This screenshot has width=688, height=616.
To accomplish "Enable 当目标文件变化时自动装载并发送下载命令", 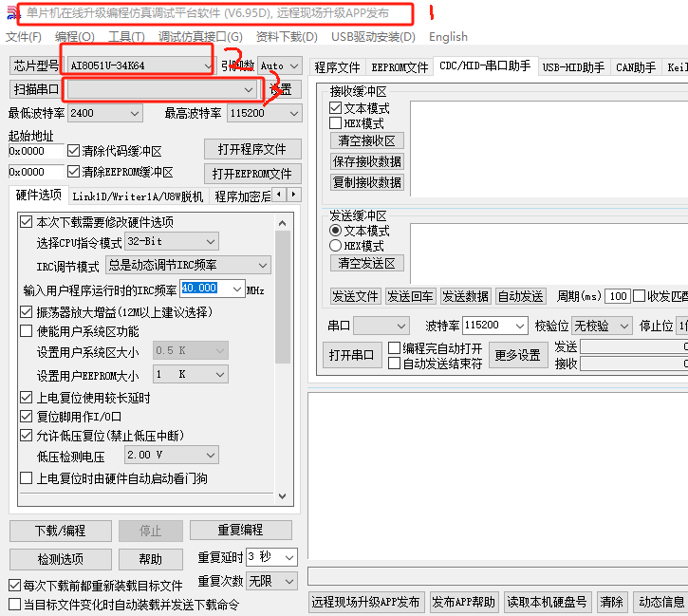I will pos(14,605).
